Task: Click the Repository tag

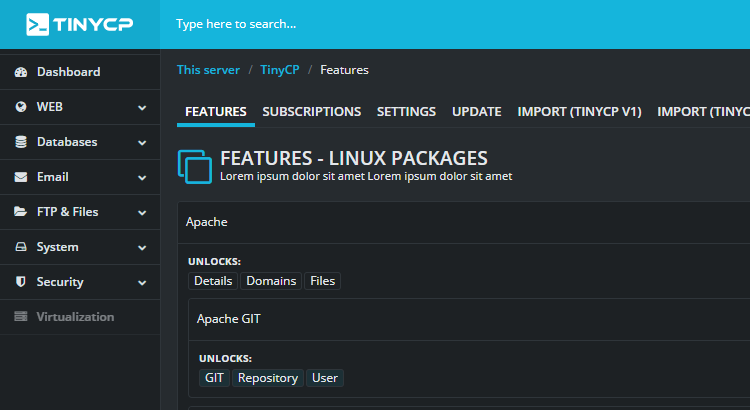Action: click(x=268, y=378)
